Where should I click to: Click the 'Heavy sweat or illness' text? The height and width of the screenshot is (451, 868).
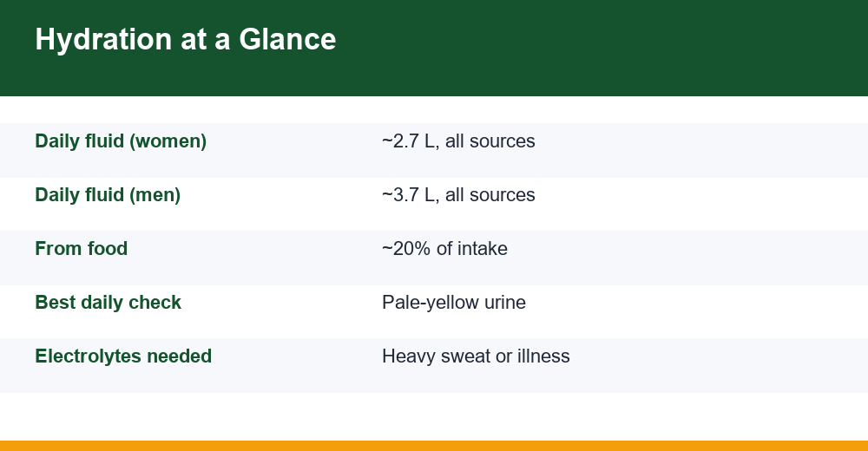(476, 356)
